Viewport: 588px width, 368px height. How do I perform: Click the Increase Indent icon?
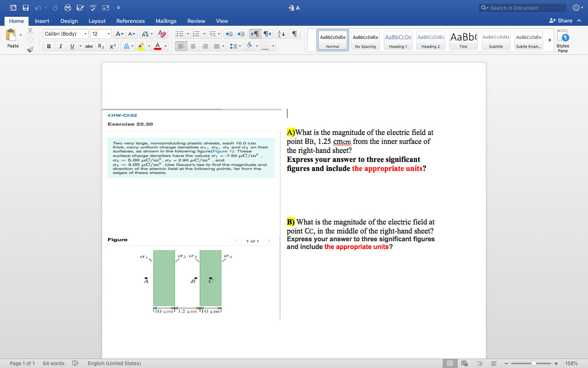(x=241, y=34)
